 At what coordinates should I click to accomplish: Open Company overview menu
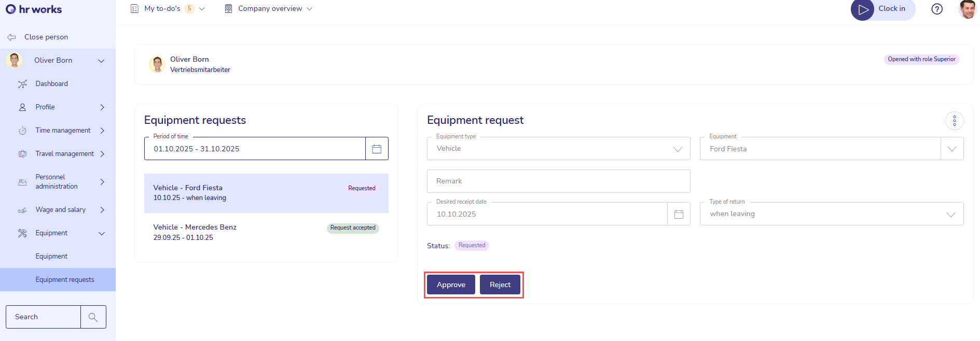[269, 9]
